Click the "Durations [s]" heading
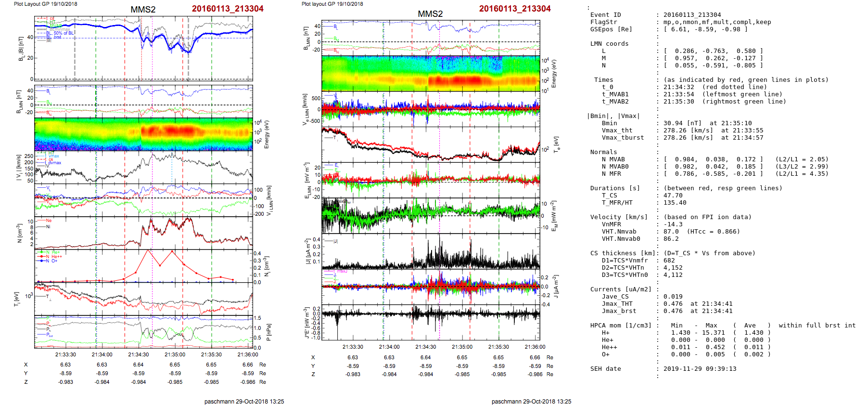This screenshot has height=405, width=868. (x=615, y=188)
